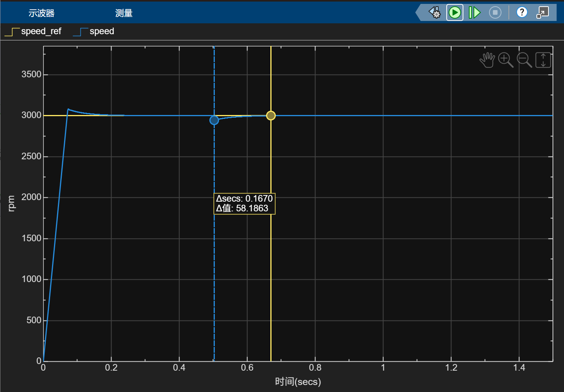Activate the Zoom Out magnifier
The width and height of the screenshot is (564, 392).
524,60
